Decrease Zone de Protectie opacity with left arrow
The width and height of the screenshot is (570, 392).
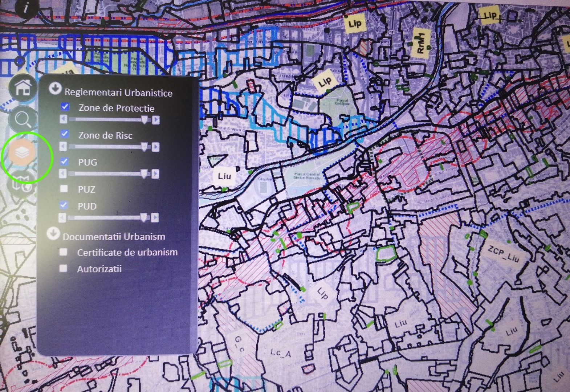[64, 119]
